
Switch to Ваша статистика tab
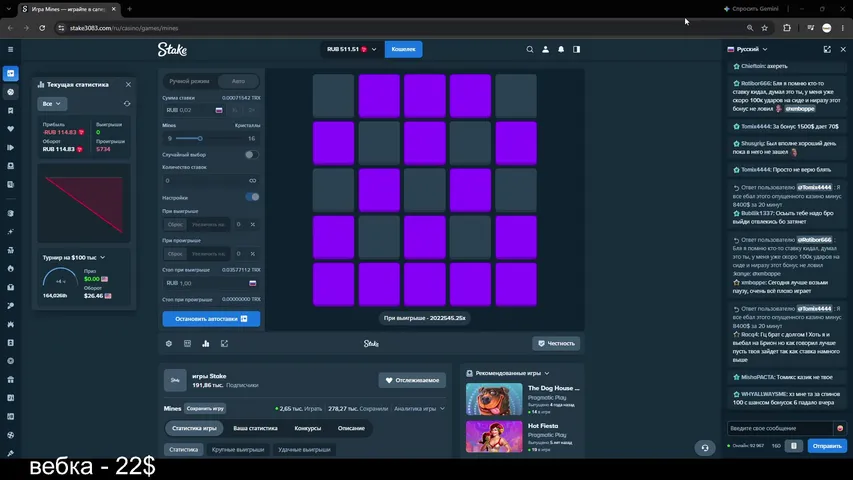coord(255,428)
